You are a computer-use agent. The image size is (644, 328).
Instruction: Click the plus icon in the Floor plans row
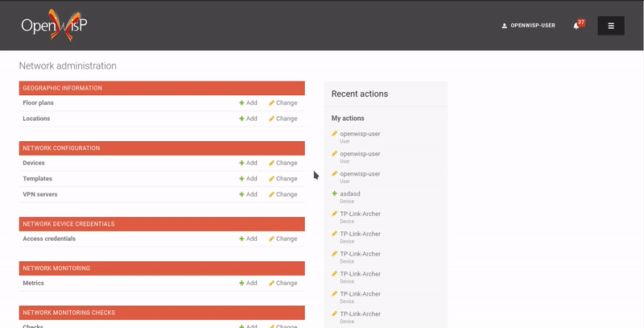242,103
